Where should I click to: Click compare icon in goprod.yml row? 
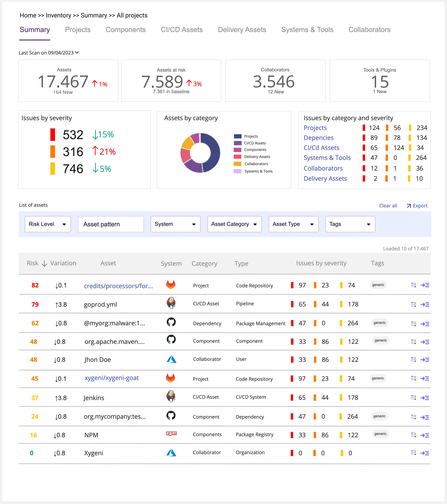(x=414, y=305)
